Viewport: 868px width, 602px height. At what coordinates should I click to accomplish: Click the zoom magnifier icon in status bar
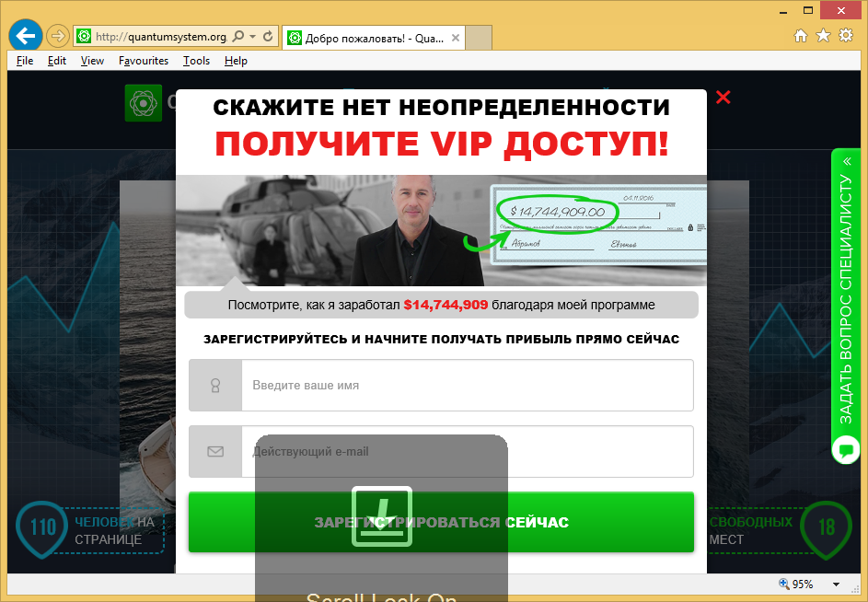(x=784, y=584)
